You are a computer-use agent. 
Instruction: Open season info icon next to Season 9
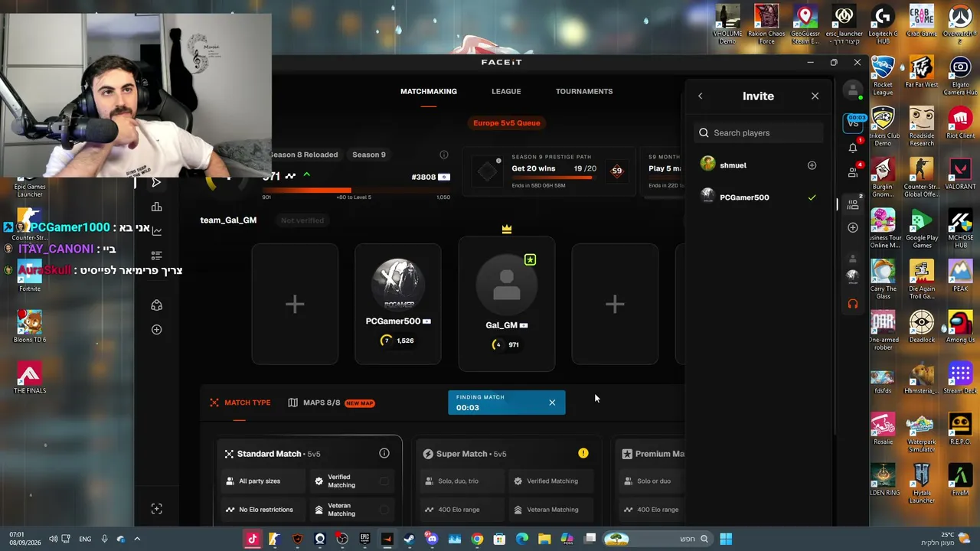tap(443, 155)
